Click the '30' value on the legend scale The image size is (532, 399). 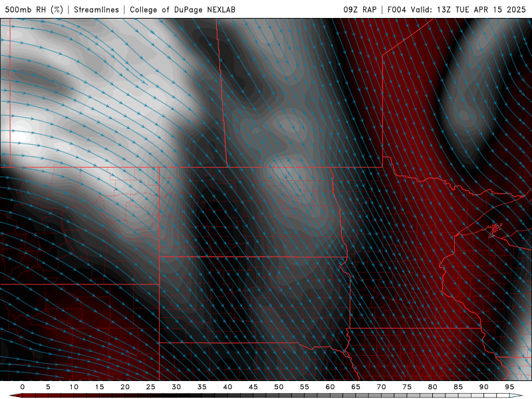(176, 387)
